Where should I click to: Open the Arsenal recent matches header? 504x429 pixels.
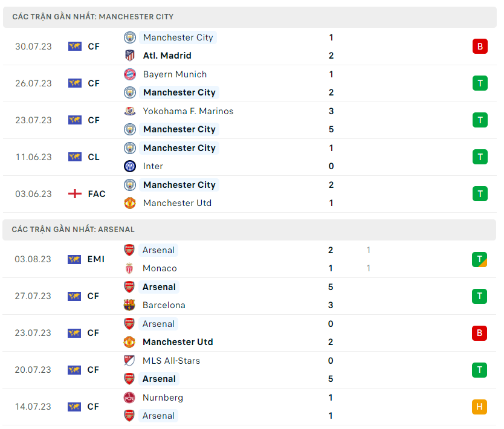pyautogui.click(x=73, y=230)
